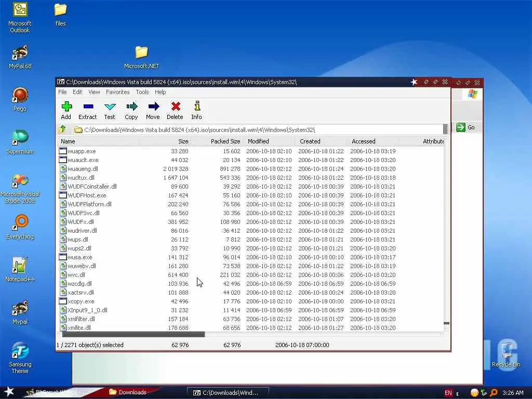Click the EN language indicator in tray
This screenshot has height=399, width=532.
pos(448,393)
